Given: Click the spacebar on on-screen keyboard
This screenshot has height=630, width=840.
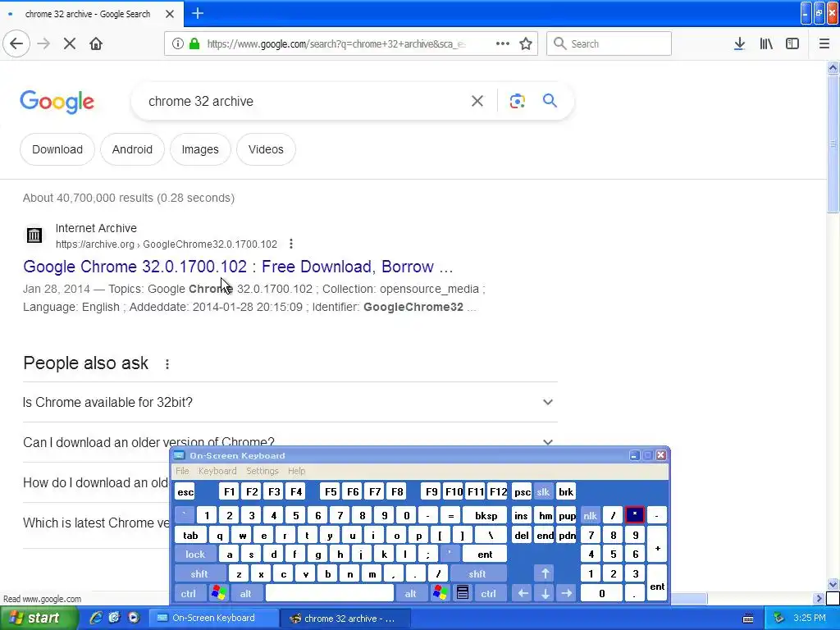Looking at the screenshot, I should tap(330, 593).
